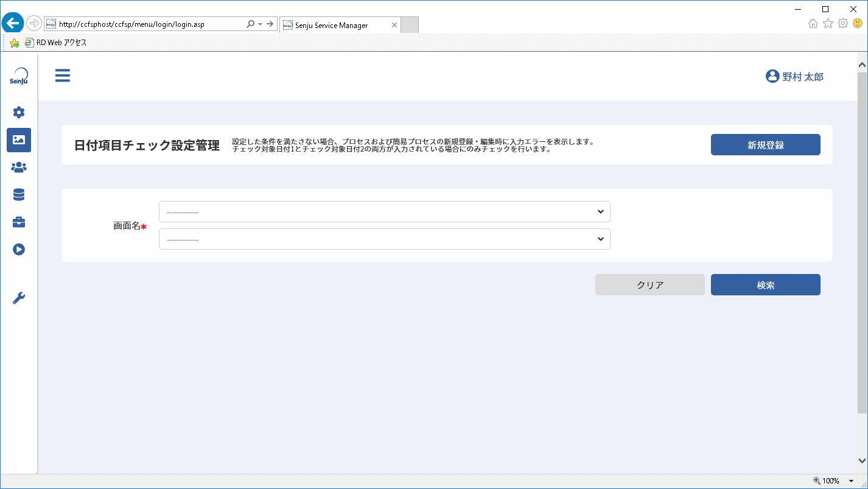Click the 検索 button
Screen dimensions: 868x489
[x=765, y=285]
